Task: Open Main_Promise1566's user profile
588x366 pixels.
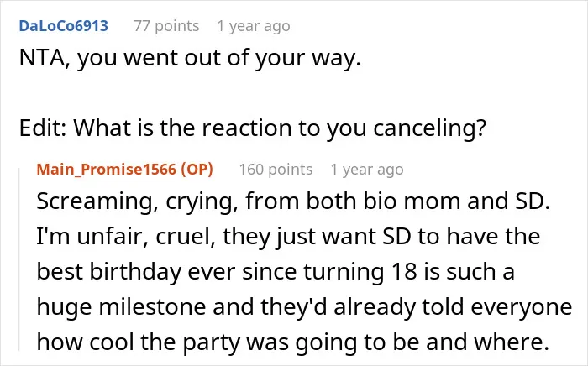Action: tap(106, 170)
